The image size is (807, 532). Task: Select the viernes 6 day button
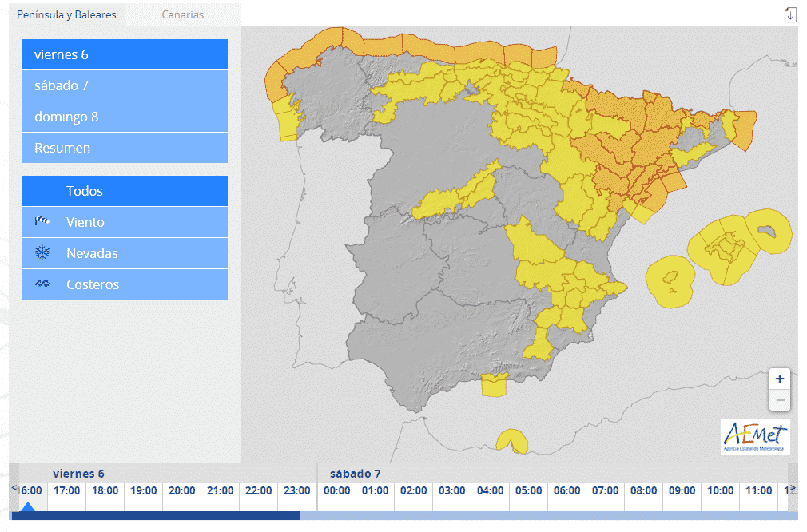click(x=125, y=54)
